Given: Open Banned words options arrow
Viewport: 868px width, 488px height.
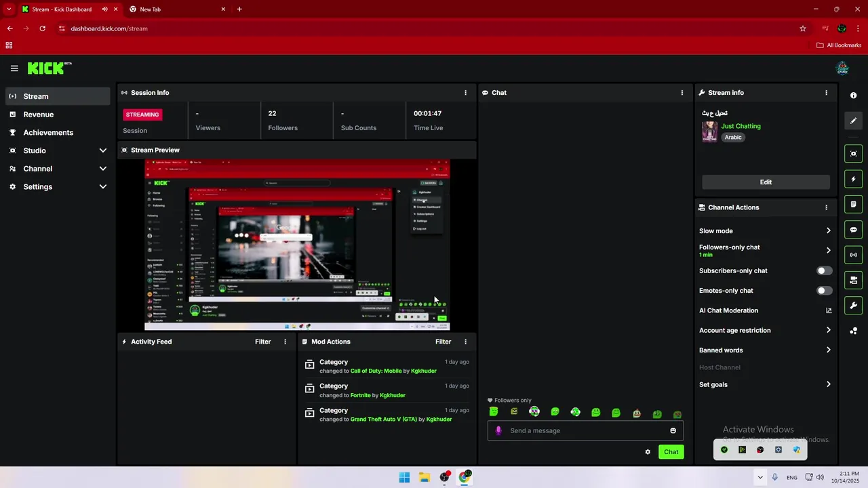Looking at the screenshot, I should pyautogui.click(x=828, y=350).
